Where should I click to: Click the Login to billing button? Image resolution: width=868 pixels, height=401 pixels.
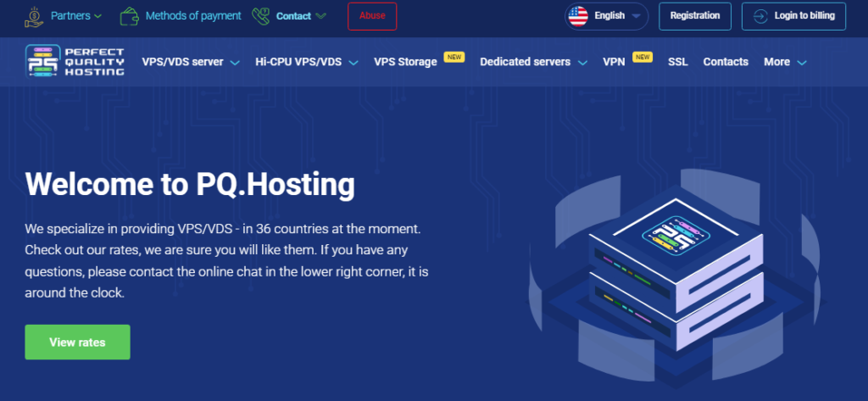coord(793,16)
